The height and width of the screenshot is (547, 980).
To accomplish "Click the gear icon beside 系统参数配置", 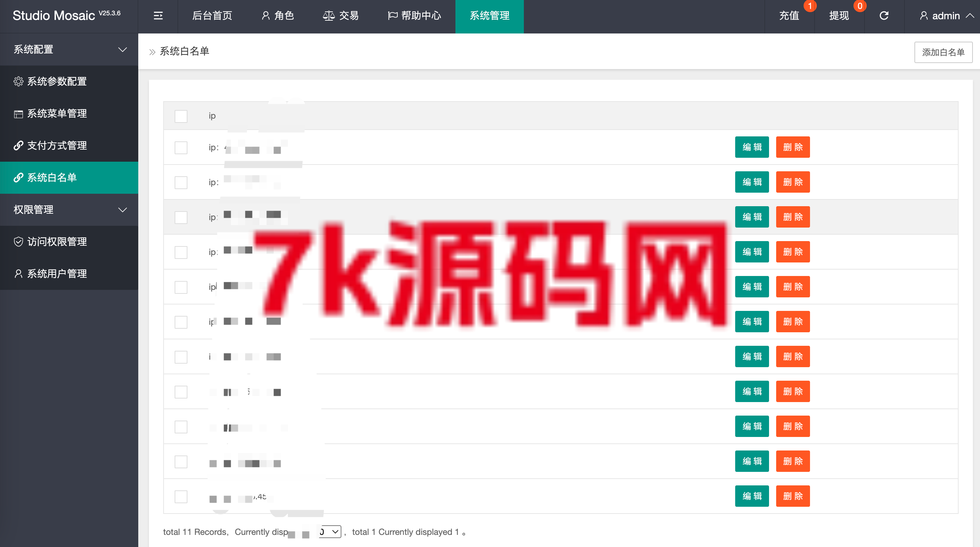I will [x=18, y=81].
